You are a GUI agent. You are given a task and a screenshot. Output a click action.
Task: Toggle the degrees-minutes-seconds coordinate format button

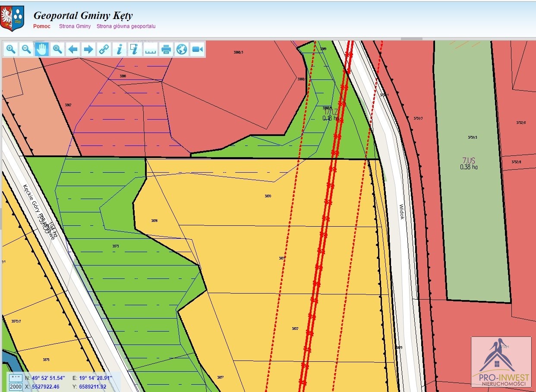pyautogui.click(x=16, y=378)
